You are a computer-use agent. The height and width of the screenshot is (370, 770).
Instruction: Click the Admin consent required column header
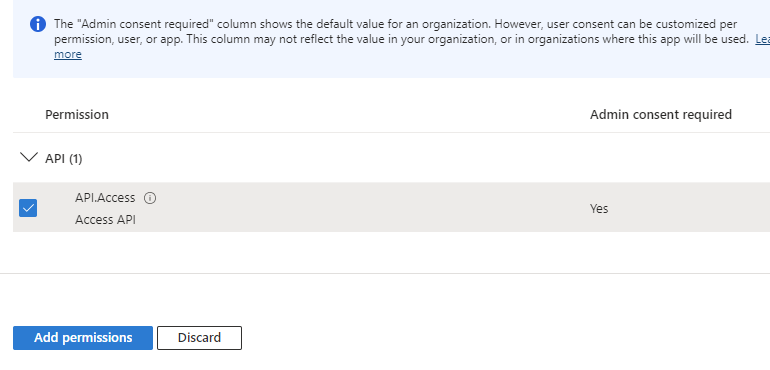tap(660, 114)
